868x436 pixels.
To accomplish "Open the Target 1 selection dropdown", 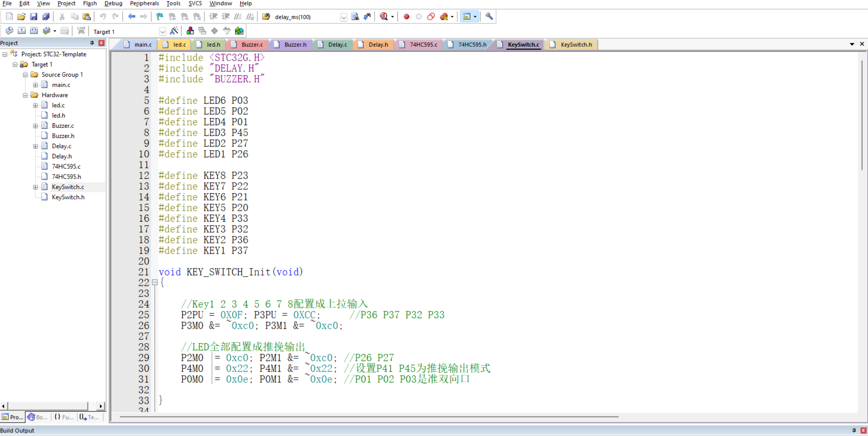I will tap(163, 32).
